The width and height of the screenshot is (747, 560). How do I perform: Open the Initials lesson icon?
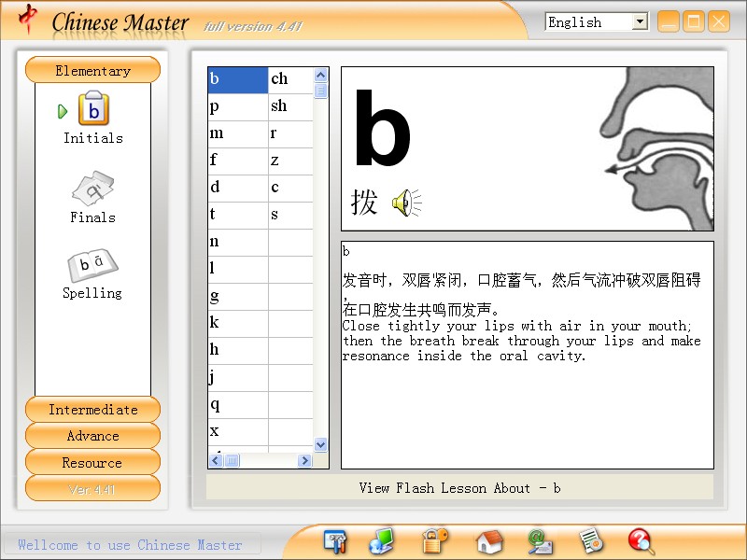coord(93,108)
